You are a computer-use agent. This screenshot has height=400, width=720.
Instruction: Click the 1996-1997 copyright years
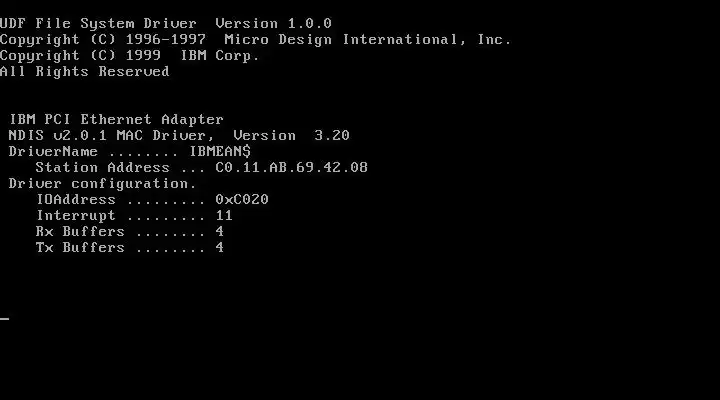(x=166, y=39)
